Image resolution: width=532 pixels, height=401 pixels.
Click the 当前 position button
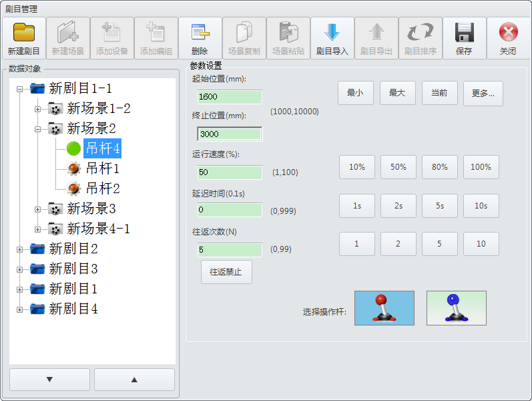coord(439,94)
